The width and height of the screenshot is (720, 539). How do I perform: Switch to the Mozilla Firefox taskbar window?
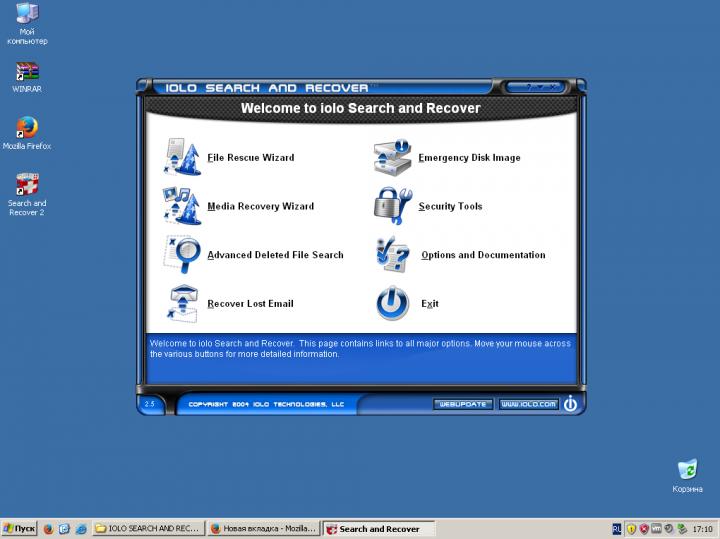click(x=262, y=528)
